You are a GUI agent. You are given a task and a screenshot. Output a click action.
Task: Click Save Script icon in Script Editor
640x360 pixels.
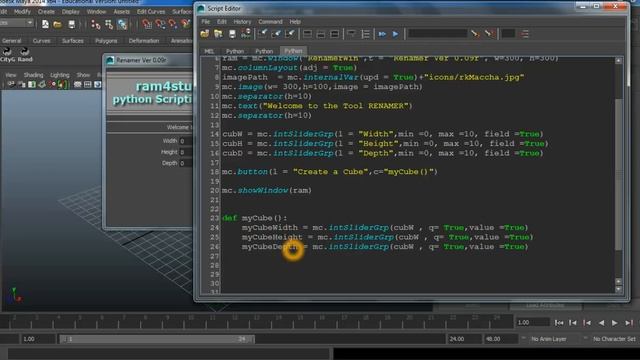point(232,34)
